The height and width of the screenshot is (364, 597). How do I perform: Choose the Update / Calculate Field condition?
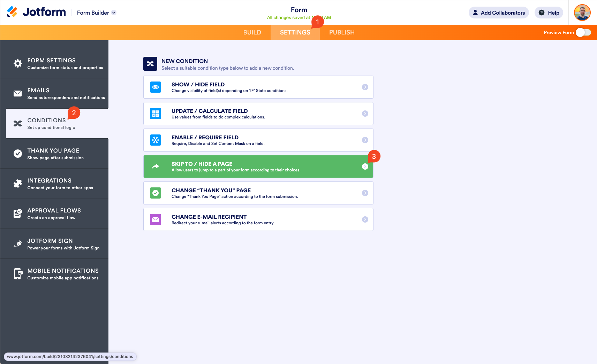pos(258,114)
